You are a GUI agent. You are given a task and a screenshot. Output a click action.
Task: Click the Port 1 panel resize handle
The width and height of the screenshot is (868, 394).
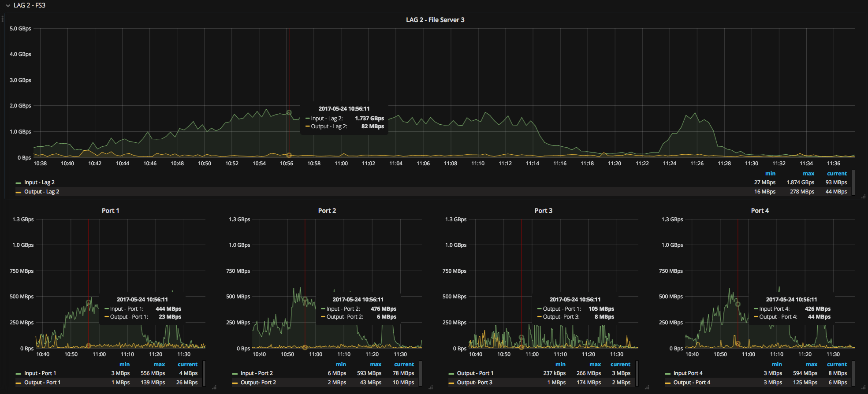[214, 388]
